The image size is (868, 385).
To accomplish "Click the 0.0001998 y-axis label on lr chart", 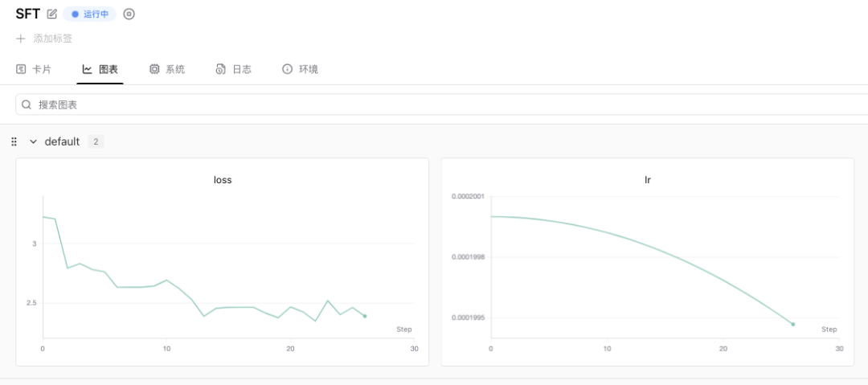I will point(468,257).
